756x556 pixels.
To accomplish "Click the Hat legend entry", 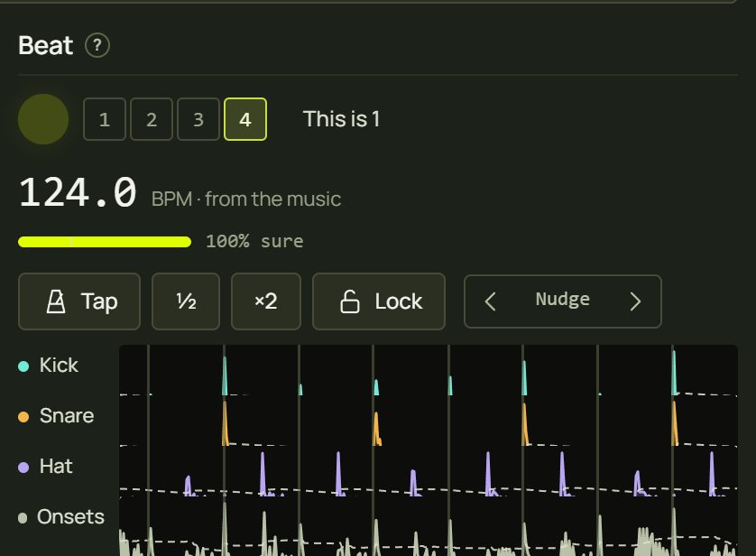I will click(45, 467).
